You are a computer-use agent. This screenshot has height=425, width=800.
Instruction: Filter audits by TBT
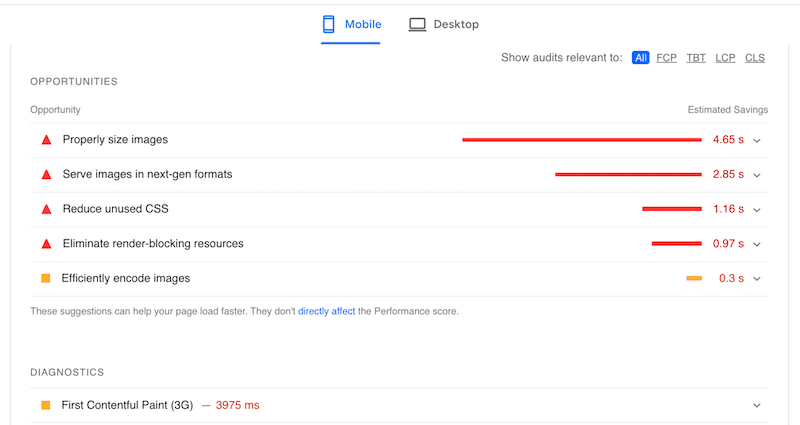696,58
